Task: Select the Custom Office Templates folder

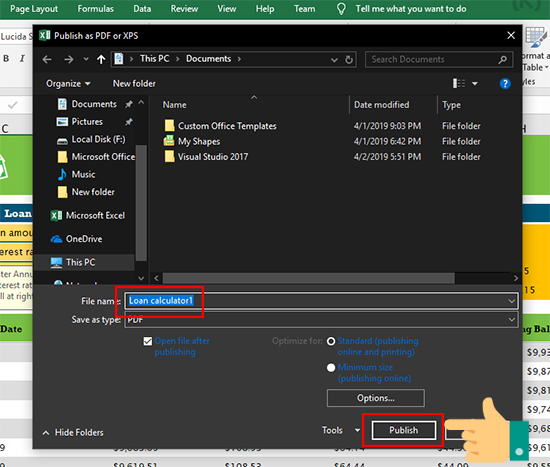Action: [227, 126]
